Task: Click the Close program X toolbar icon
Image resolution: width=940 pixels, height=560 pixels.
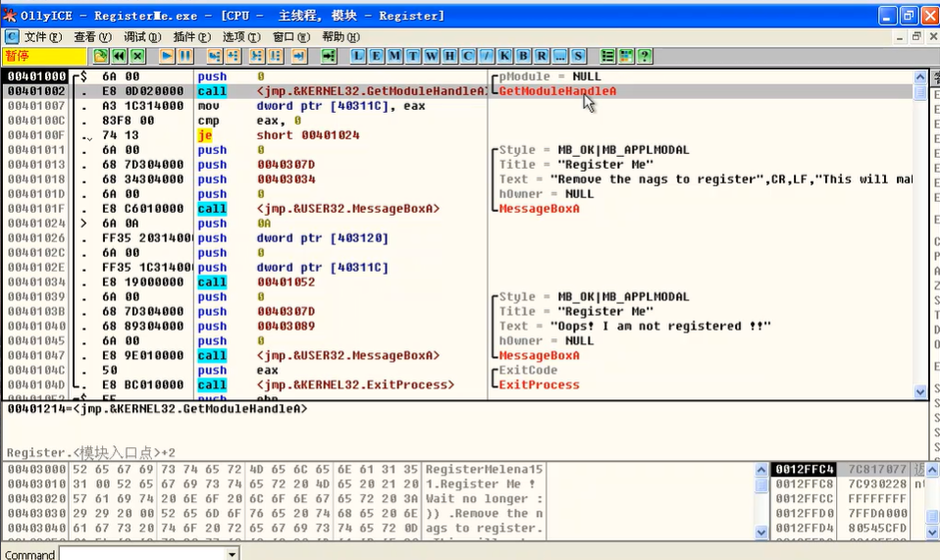Action: (x=138, y=56)
